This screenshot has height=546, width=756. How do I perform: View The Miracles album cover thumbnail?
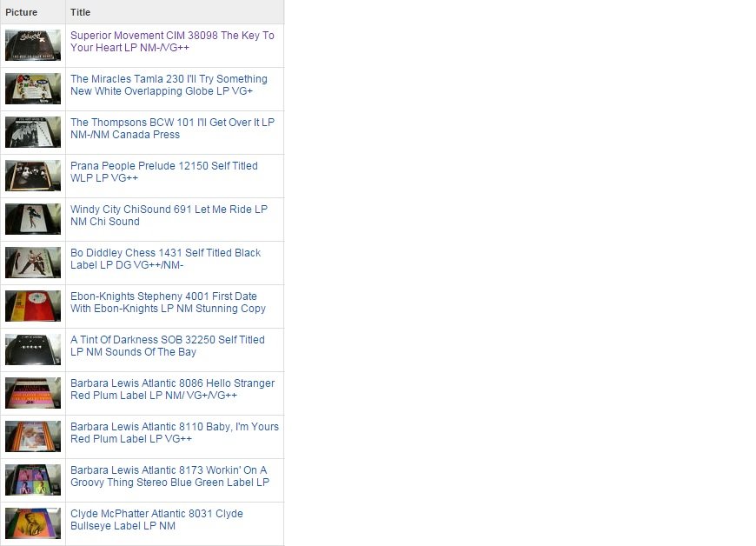33,89
